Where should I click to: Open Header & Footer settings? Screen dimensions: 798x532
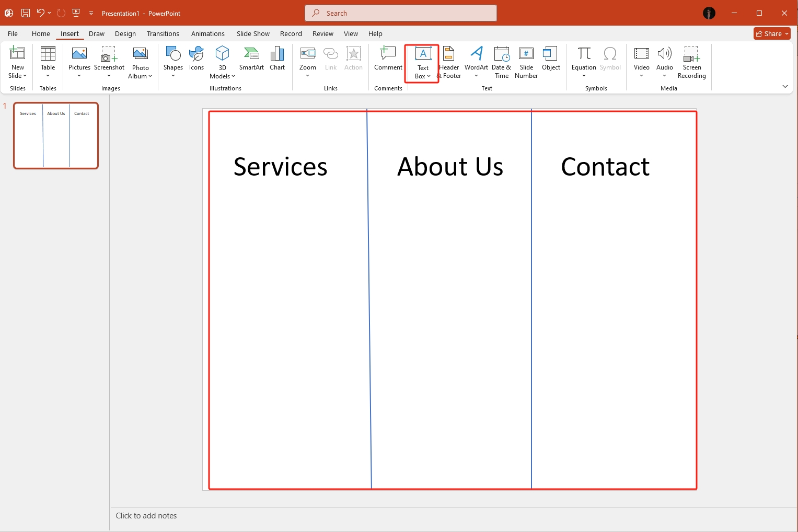click(x=449, y=62)
